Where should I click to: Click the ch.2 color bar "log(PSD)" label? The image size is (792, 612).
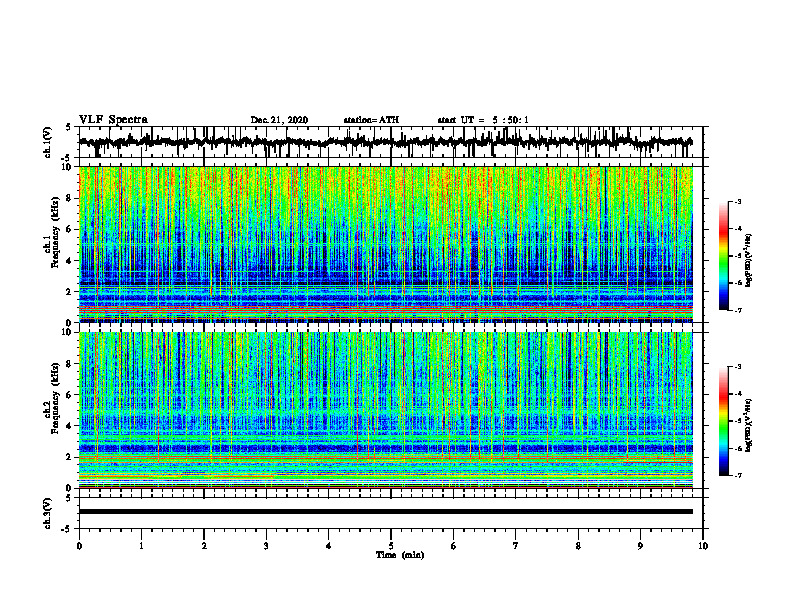point(749,425)
